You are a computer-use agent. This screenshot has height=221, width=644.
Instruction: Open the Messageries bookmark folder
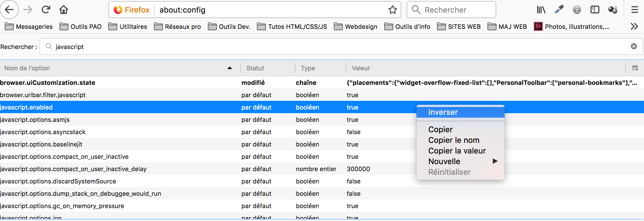(x=29, y=27)
